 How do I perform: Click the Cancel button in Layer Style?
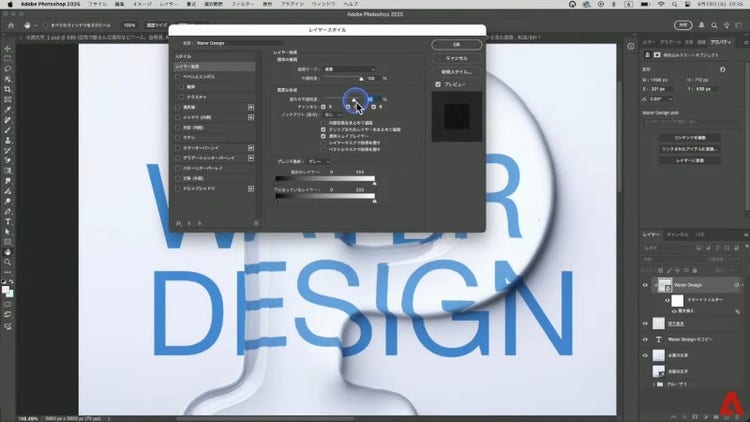coord(456,58)
